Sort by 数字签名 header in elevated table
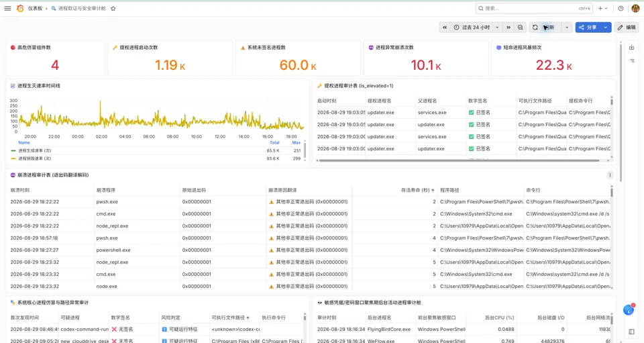This screenshot has width=644, height=343. [x=477, y=101]
